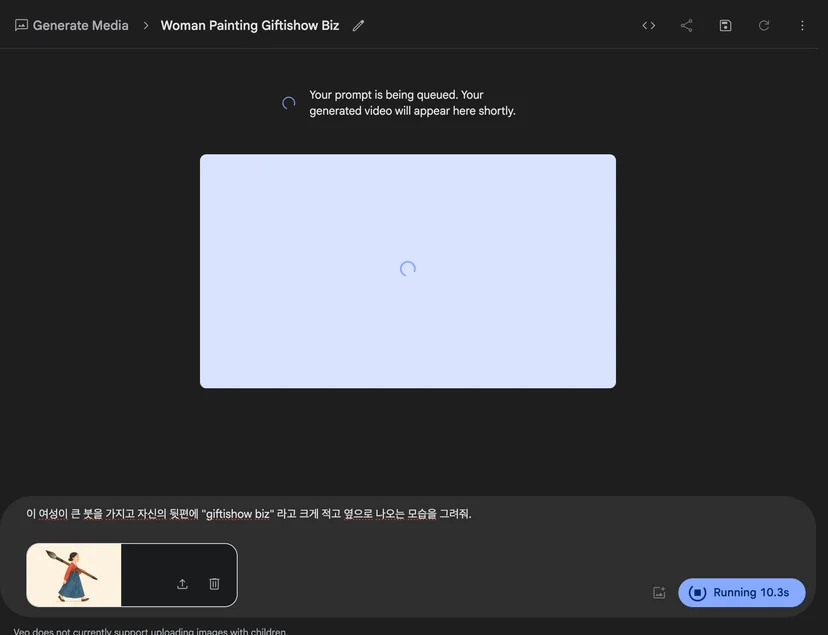This screenshot has height=635, width=828.
Task: Click the upload icon on image card
Action: 182,584
